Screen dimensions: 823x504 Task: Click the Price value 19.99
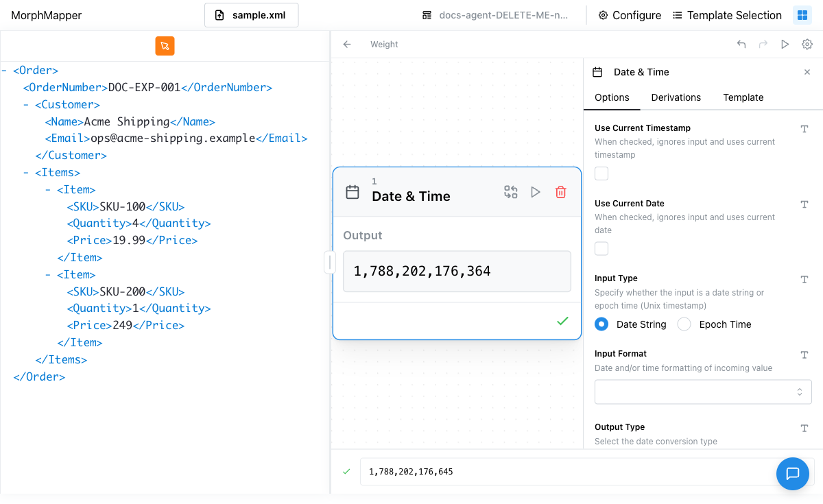(129, 240)
